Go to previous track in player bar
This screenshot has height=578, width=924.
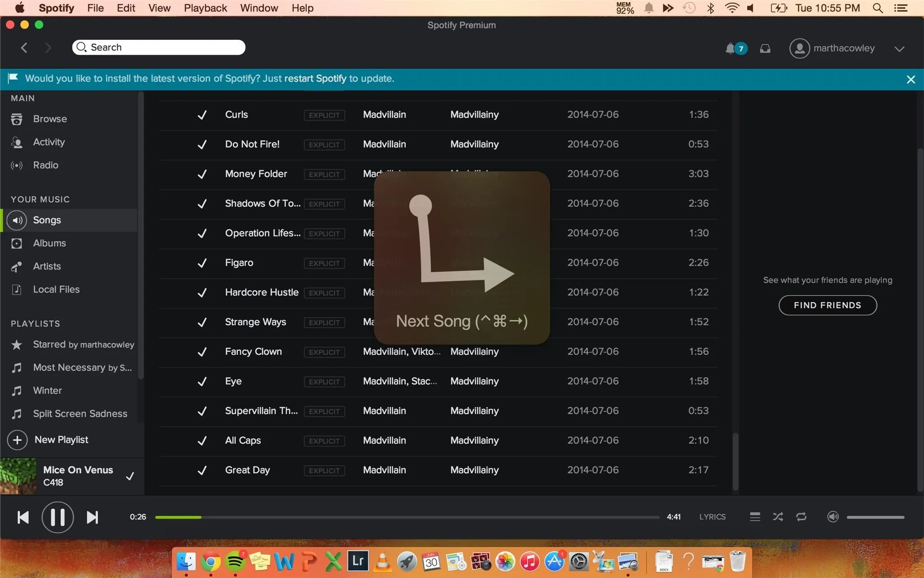(23, 517)
